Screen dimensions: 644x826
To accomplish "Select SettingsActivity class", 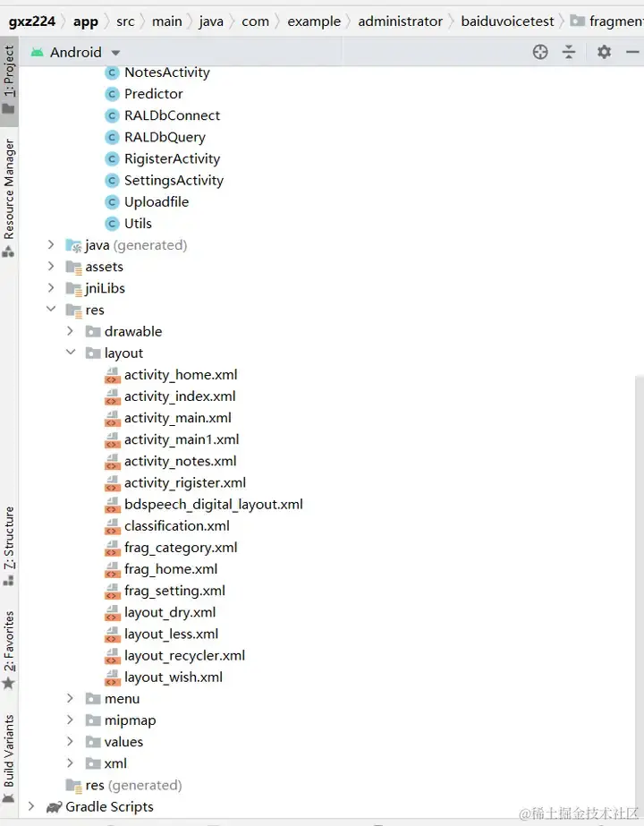I will 174,180.
